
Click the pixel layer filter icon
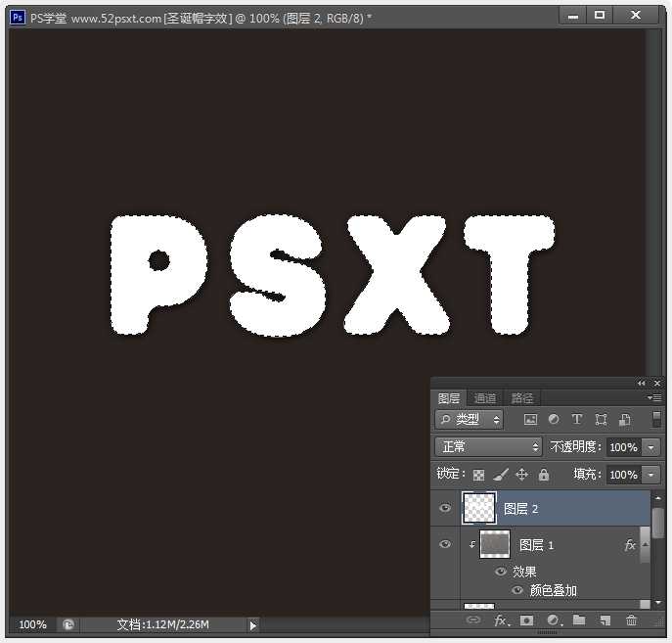530,419
